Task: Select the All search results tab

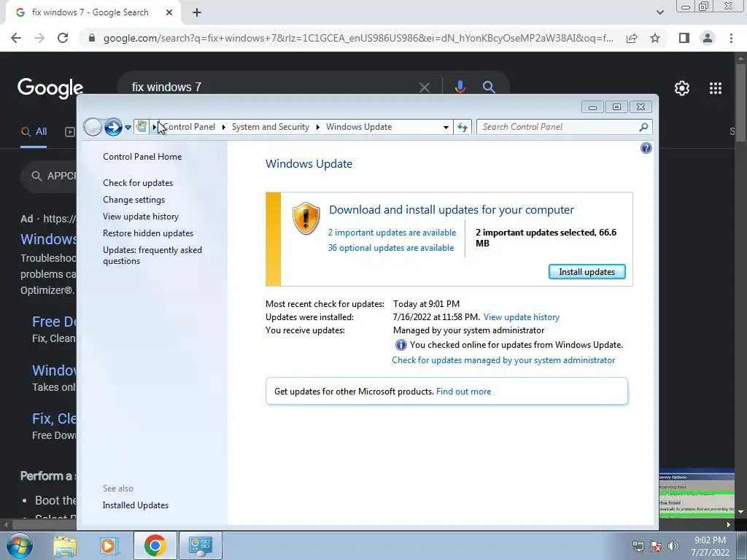Action: pos(34,131)
